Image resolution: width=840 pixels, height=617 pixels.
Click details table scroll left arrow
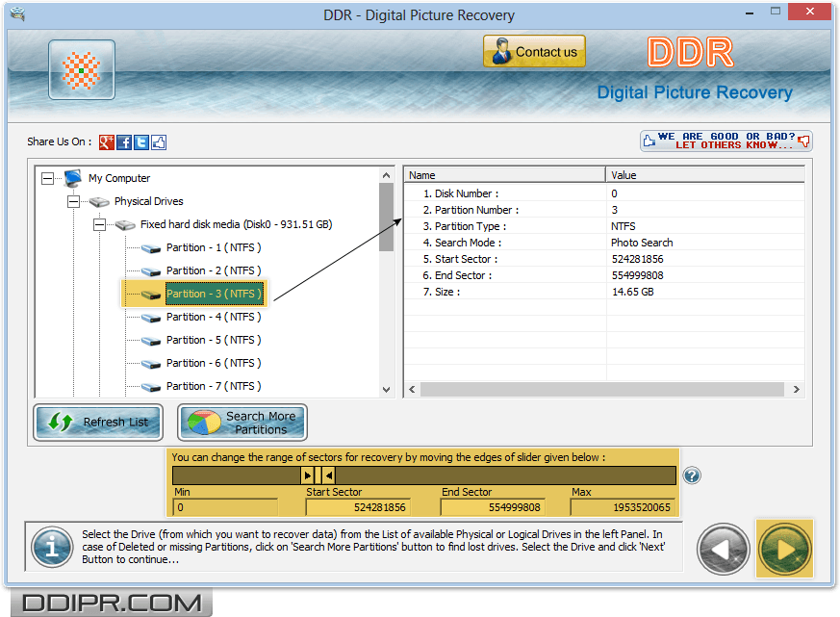coord(412,390)
